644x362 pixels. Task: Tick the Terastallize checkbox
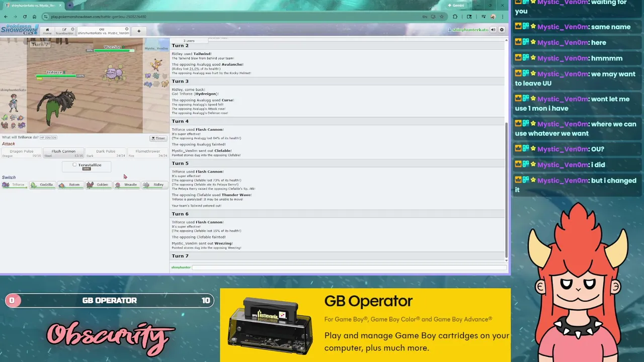74,165
